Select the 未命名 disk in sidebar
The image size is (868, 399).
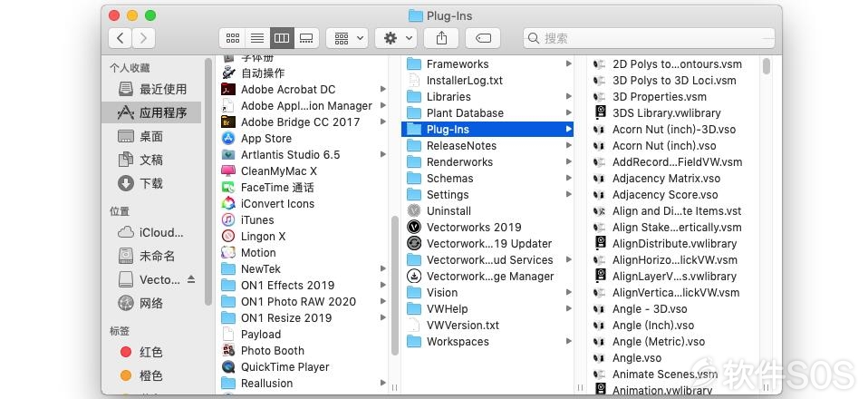click(x=153, y=256)
